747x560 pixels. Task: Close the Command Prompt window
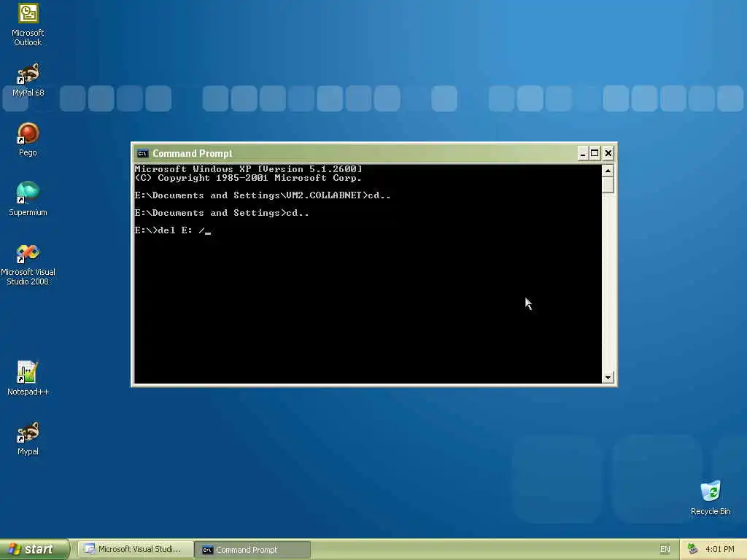[608, 153]
